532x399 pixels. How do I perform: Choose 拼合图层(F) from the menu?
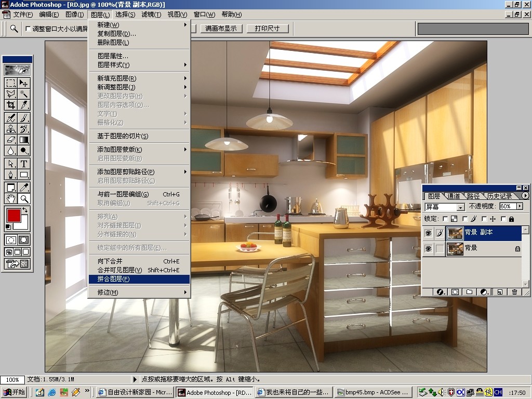139,279
